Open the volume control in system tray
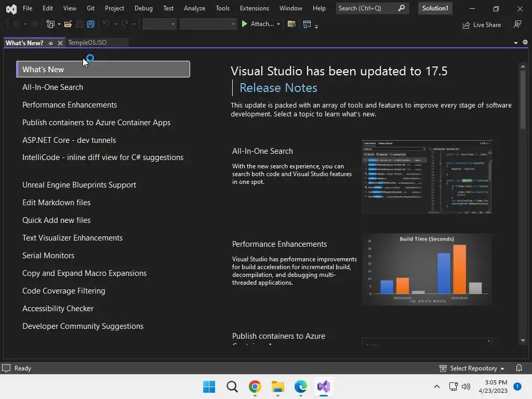532x399 pixels. [466, 387]
